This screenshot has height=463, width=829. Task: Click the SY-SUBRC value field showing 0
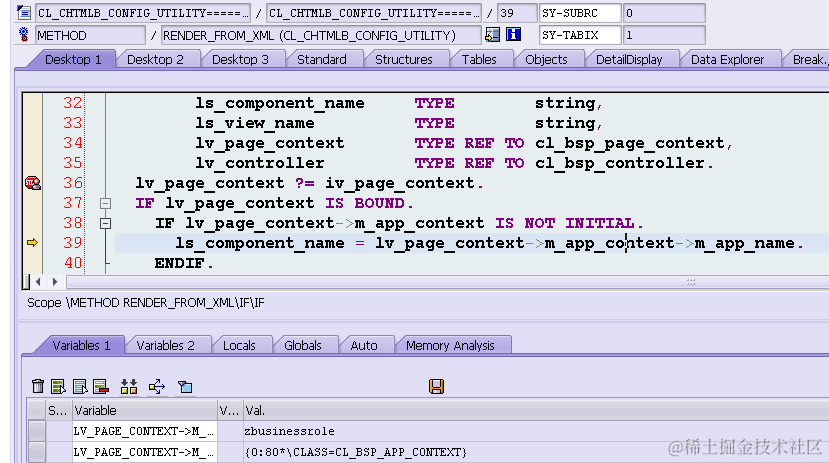[664, 13]
